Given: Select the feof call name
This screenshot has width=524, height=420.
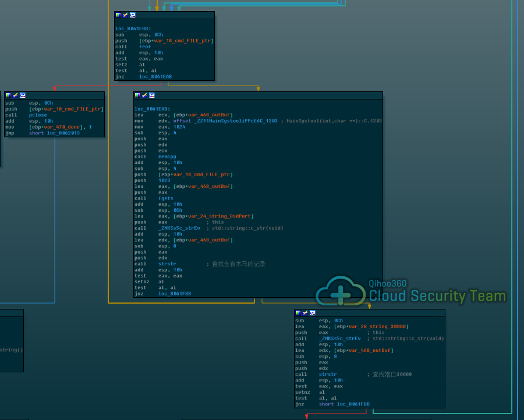Looking at the screenshot, I should 145,47.
